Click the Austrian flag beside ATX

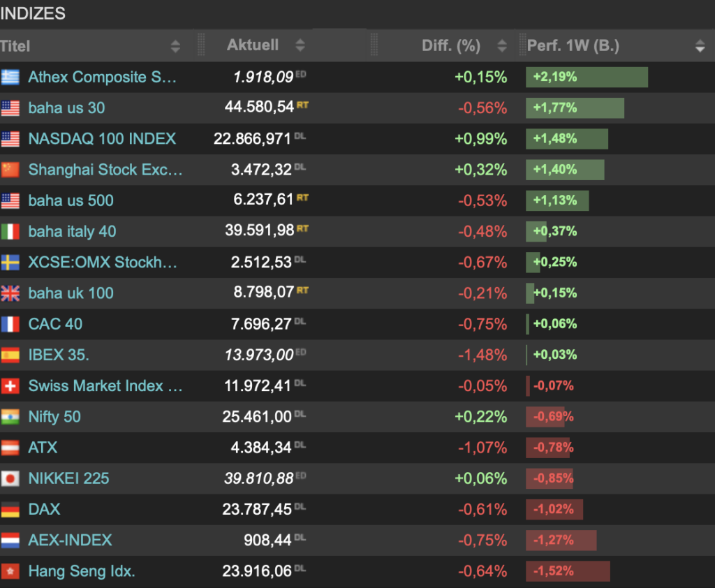10,448
